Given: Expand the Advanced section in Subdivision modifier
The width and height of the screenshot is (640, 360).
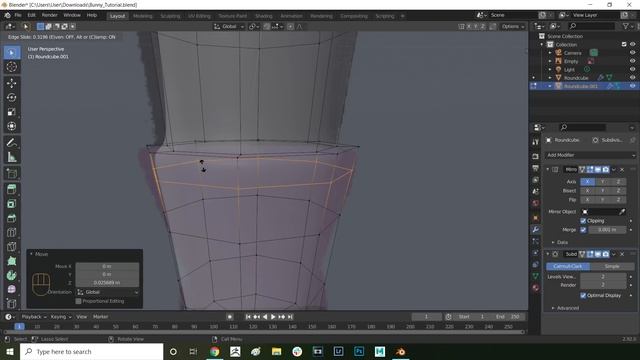Looking at the screenshot, I should tap(565, 308).
